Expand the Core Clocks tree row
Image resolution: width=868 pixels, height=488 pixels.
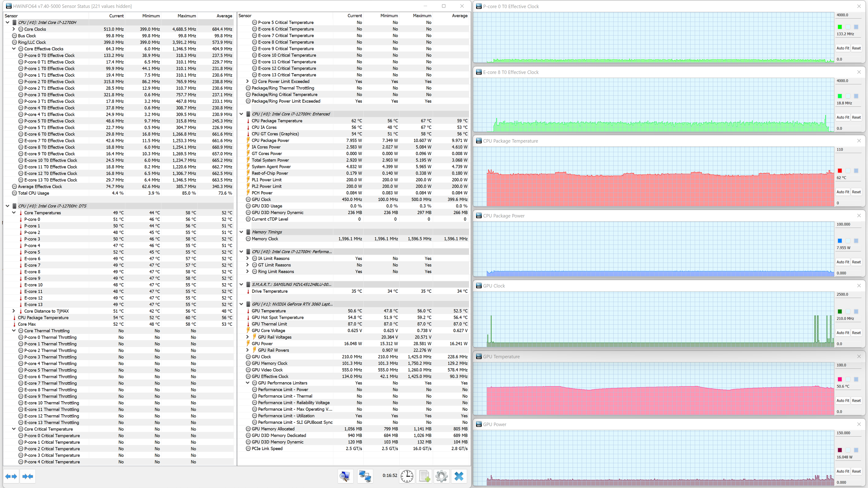click(14, 29)
